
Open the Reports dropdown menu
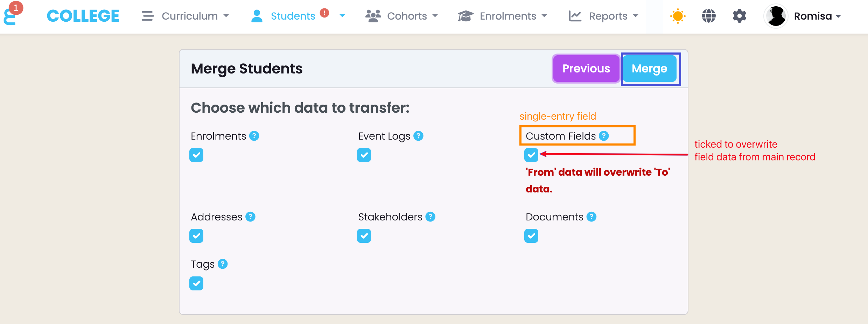604,16
